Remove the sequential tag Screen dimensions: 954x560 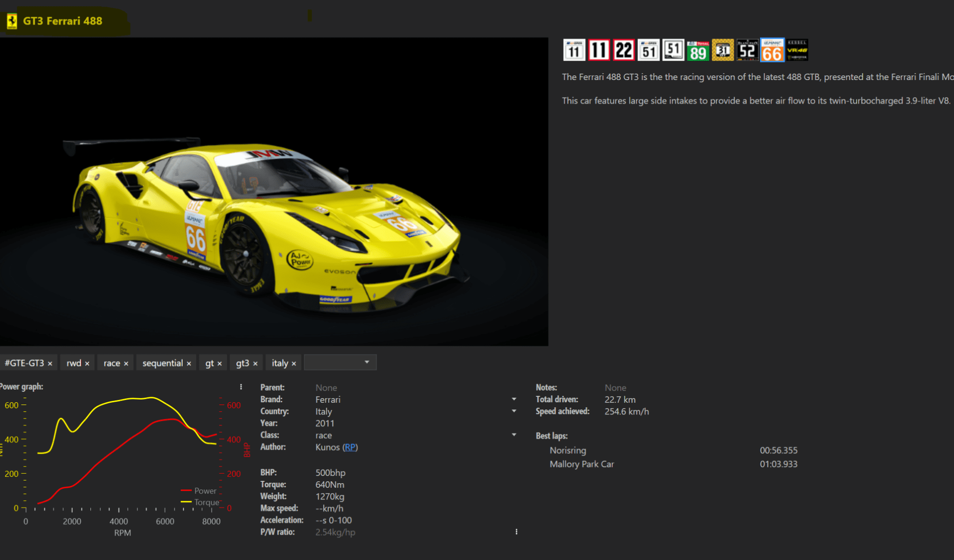(x=189, y=364)
